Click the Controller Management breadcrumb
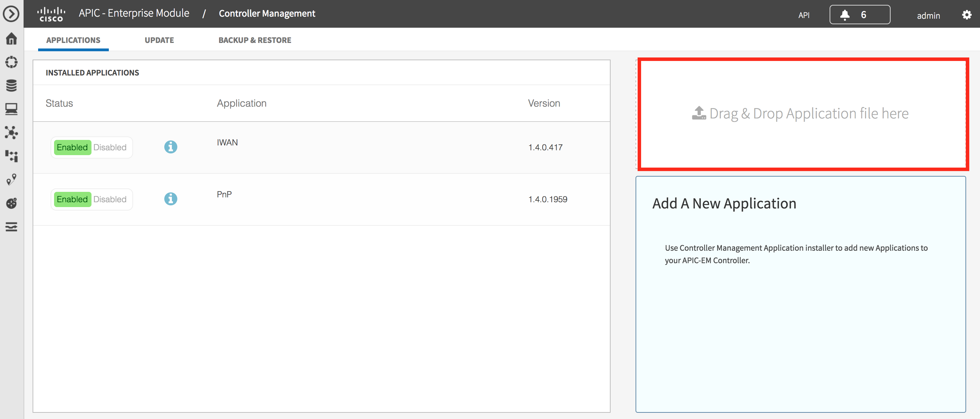Image resolution: width=980 pixels, height=419 pixels. pyautogui.click(x=267, y=13)
